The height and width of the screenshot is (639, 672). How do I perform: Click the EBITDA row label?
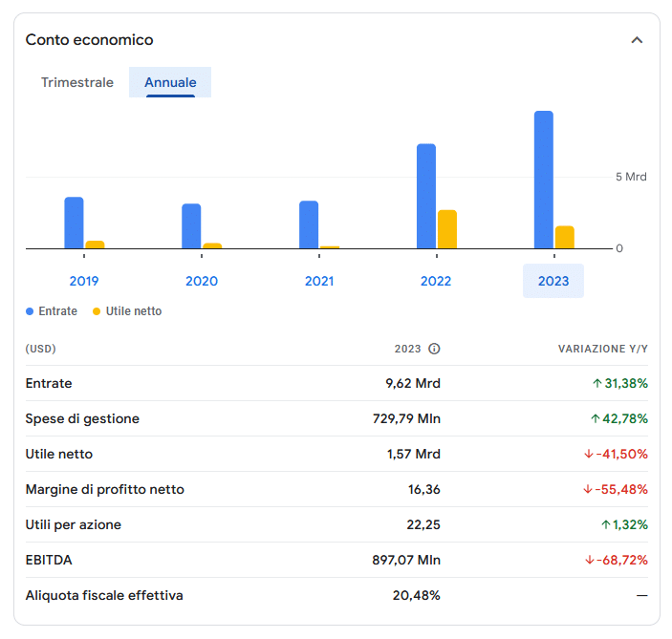pos(49,560)
